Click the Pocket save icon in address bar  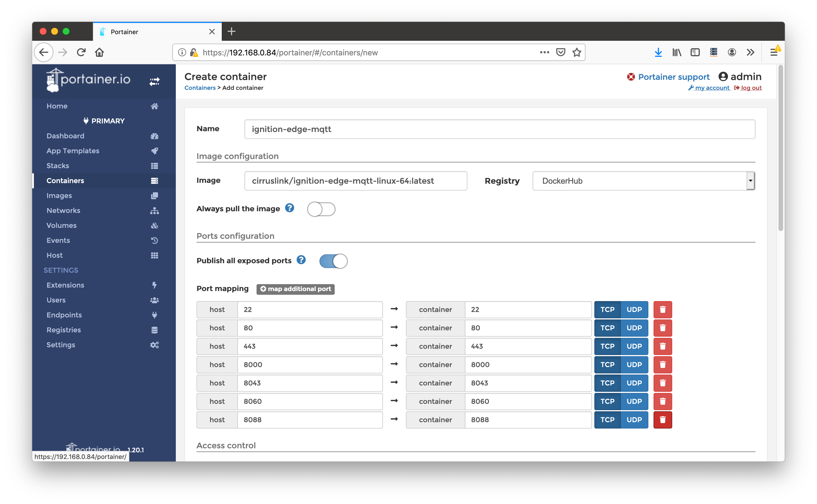(561, 52)
